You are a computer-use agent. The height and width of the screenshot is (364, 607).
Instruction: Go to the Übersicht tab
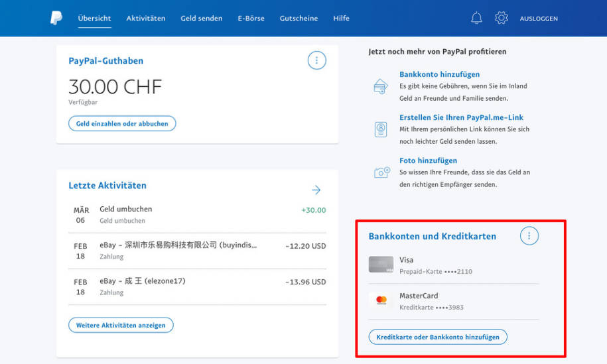coord(94,18)
